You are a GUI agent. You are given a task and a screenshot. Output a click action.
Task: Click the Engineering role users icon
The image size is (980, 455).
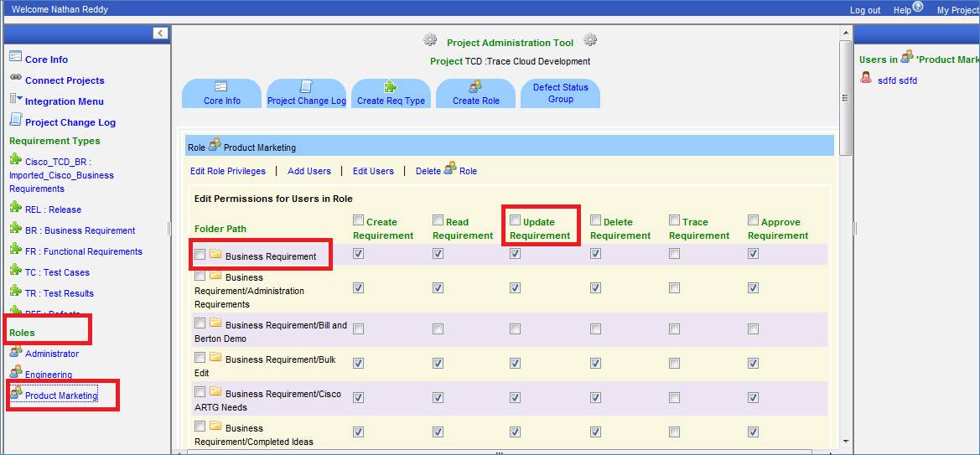click(x=16, y=372)
